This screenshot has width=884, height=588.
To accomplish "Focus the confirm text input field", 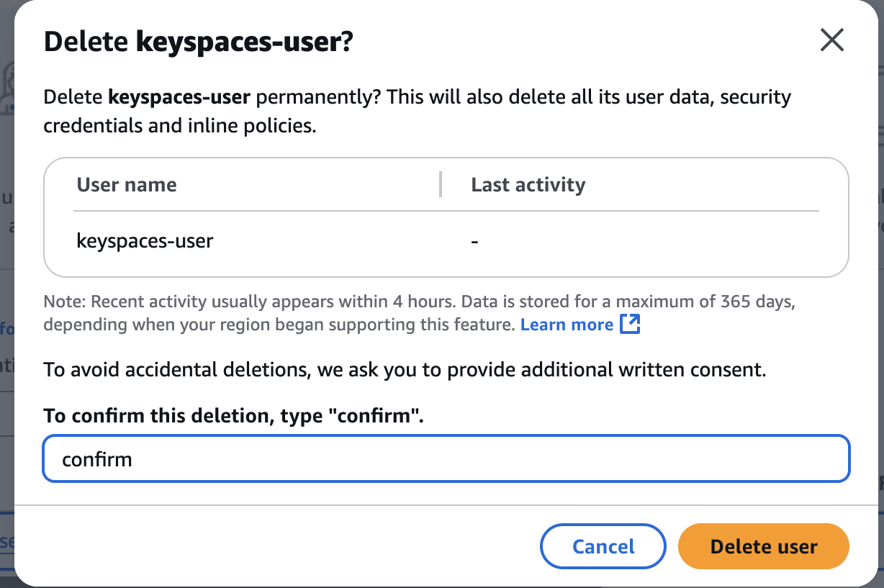I will pos(446,458).
